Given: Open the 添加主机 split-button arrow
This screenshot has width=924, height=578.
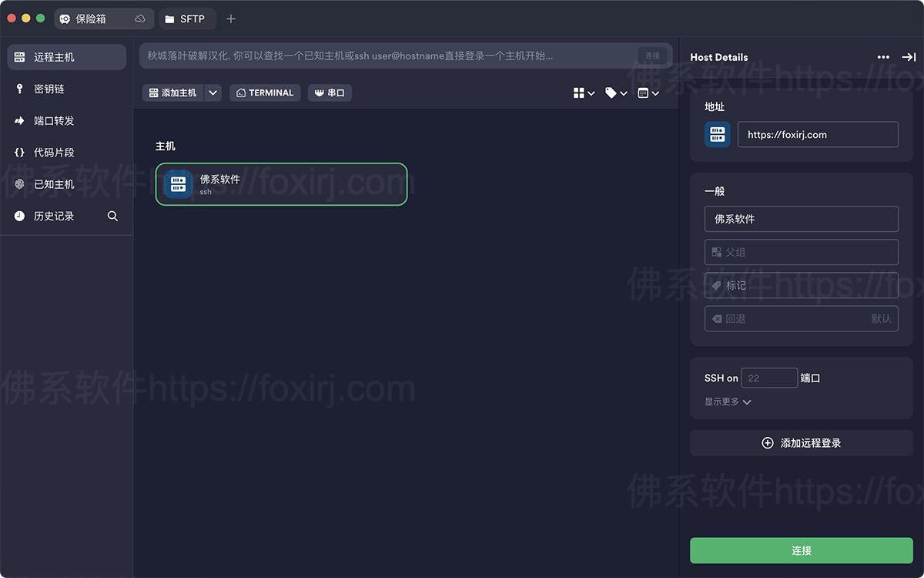Looking at the screenshot, I should coord(213,92).
